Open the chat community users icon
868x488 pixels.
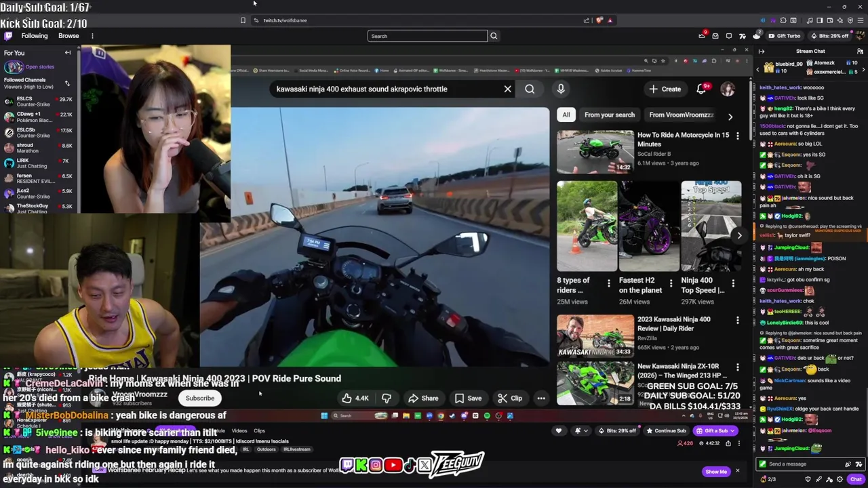click(859, 52)
